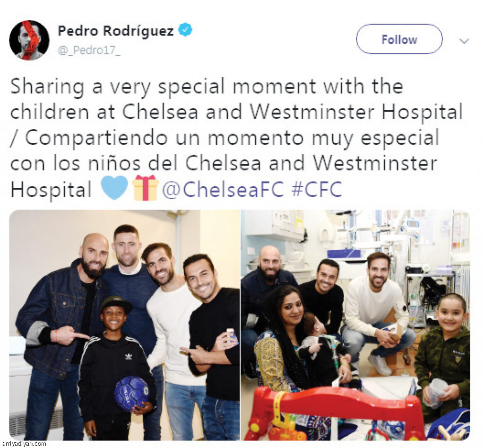Click the tweet text about Chelsea hospital
Screen dimensions: 484x448
coord(237,138)
